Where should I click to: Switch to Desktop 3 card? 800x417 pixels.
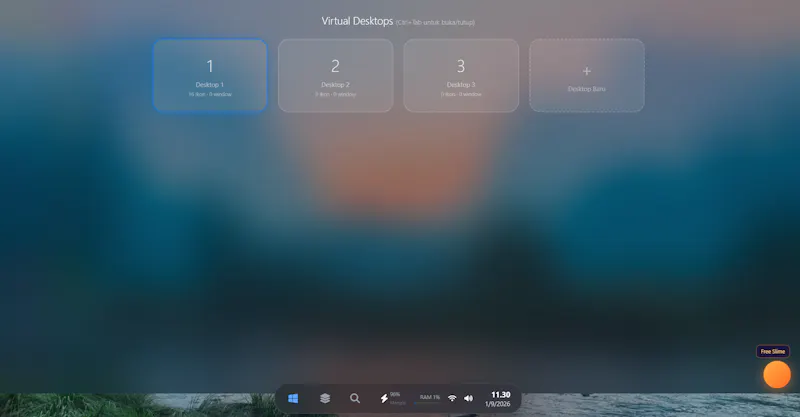pos(461,75)
